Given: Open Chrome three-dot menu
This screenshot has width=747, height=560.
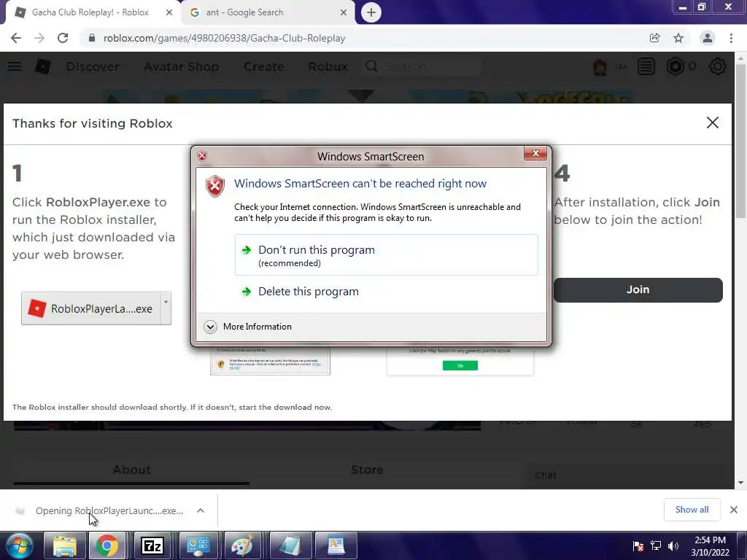Looking at the screenshot, I should 731,38.
